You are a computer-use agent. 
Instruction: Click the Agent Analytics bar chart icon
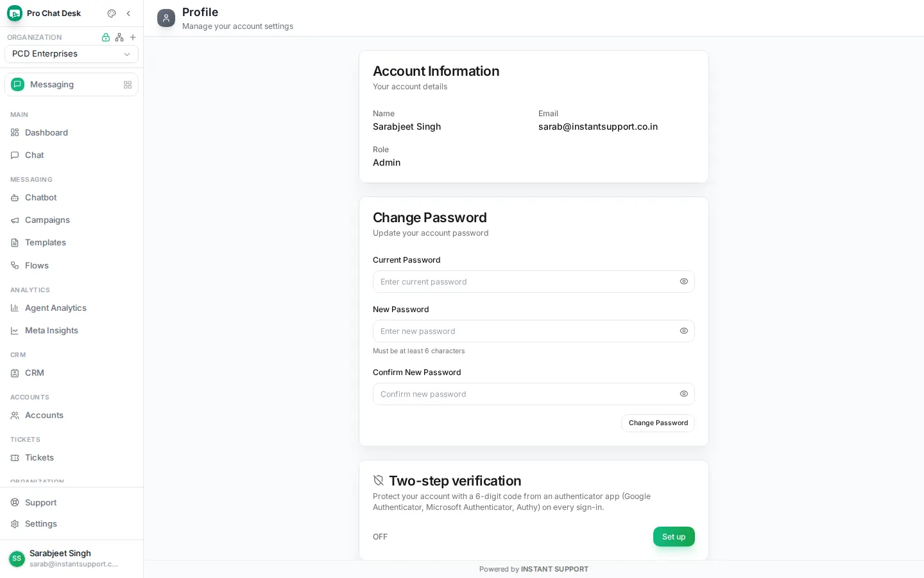15,308
